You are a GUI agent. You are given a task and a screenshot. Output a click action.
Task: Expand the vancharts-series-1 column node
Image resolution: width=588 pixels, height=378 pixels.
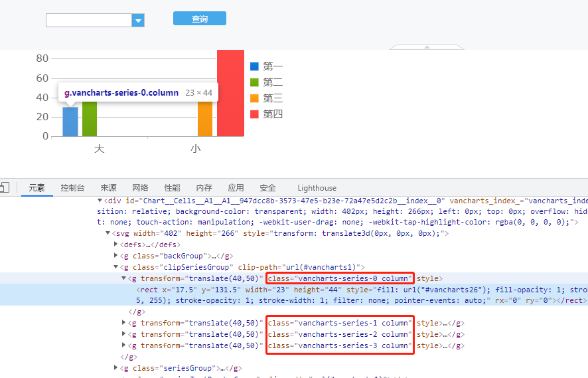pyautogui.click(x=123, y=322)
